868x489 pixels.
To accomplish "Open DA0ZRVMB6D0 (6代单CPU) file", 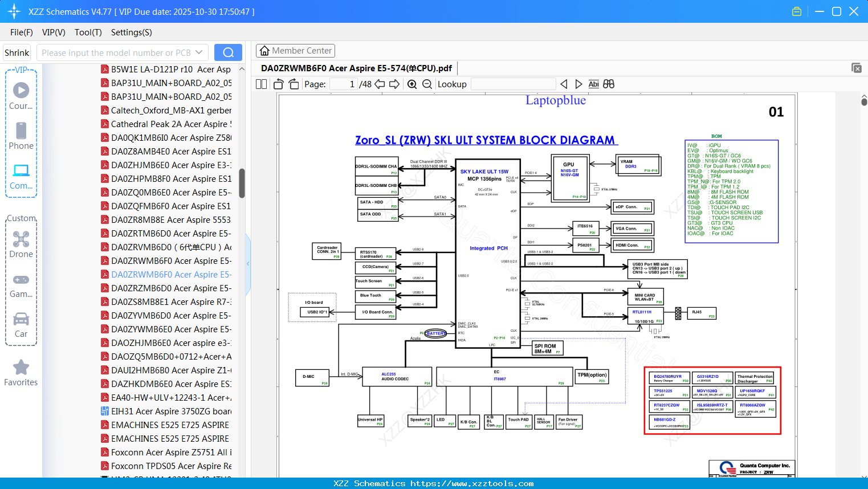I will [x=166, y=247].
